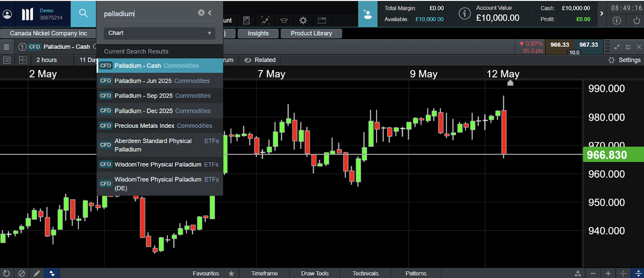Click the power logout icon

[636, 21]
